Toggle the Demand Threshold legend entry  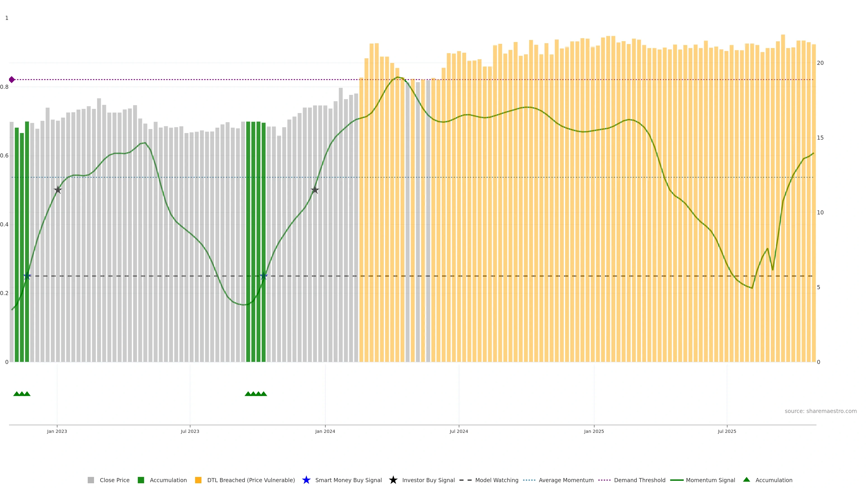(x=639, y=480)
